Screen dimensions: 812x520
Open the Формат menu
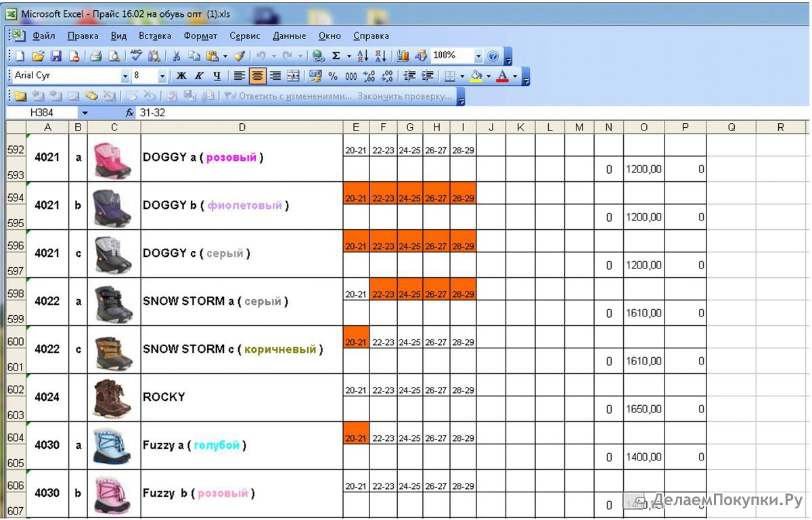(x=200, y=36)
